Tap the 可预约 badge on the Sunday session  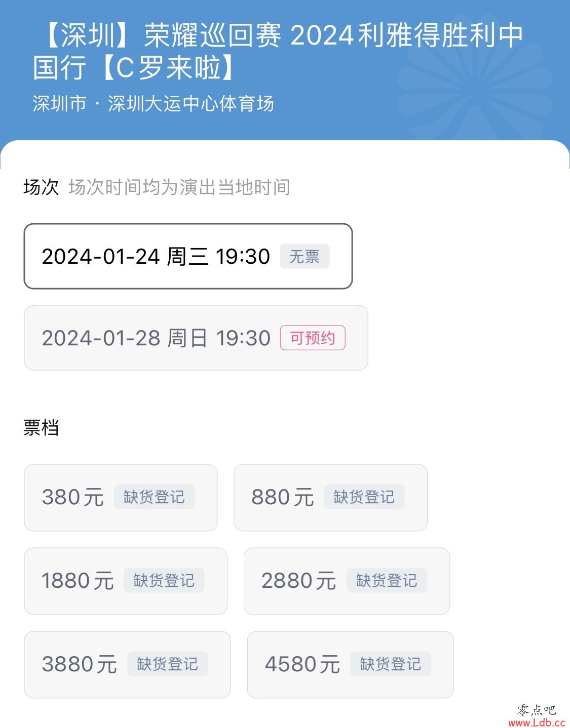point(313,338)
